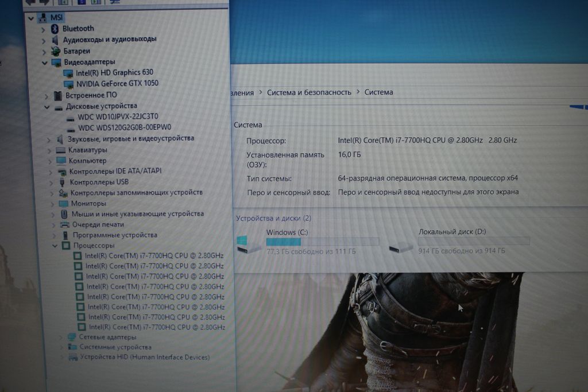Click the Windows (C:) drive icon
The image size is (588, 392).
248,244
